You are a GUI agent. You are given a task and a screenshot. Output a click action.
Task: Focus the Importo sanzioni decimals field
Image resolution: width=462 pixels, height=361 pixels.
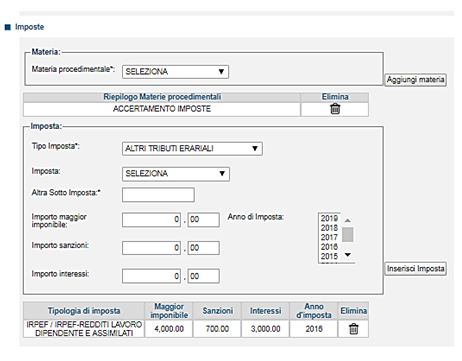pyautogui.click(x=204, y=248)
